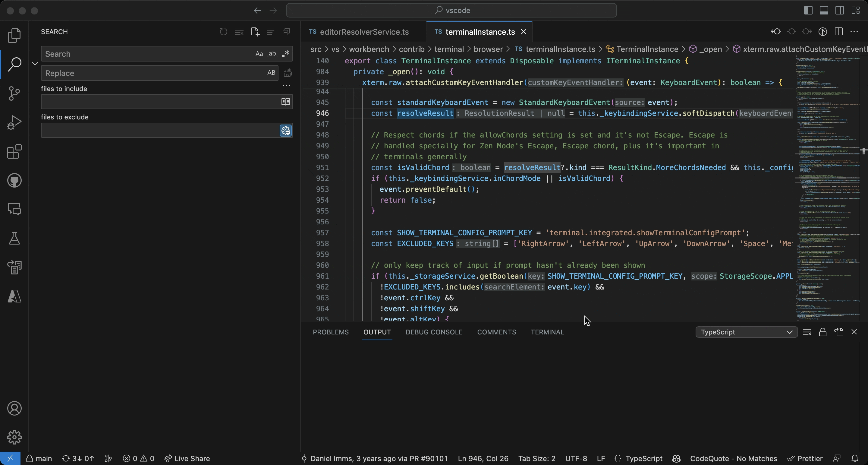Switch to editorResolverService.ts tab

point(364,32)
